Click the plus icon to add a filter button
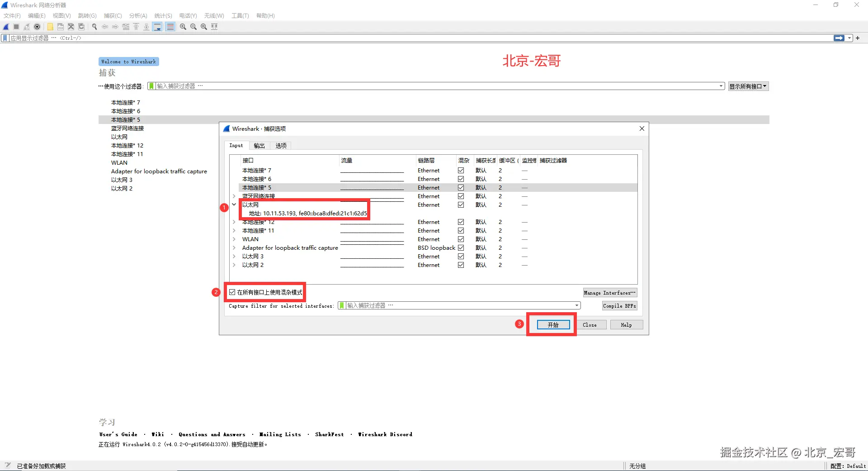This screenshot has height=471, width=868. [x=858, y=38]
